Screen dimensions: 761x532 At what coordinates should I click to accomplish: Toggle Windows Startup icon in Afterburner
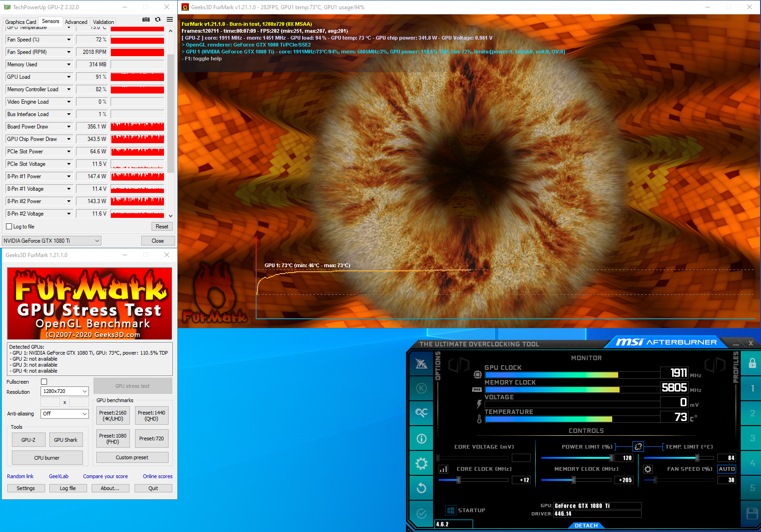pyautogui.click(x=451, y=510)
